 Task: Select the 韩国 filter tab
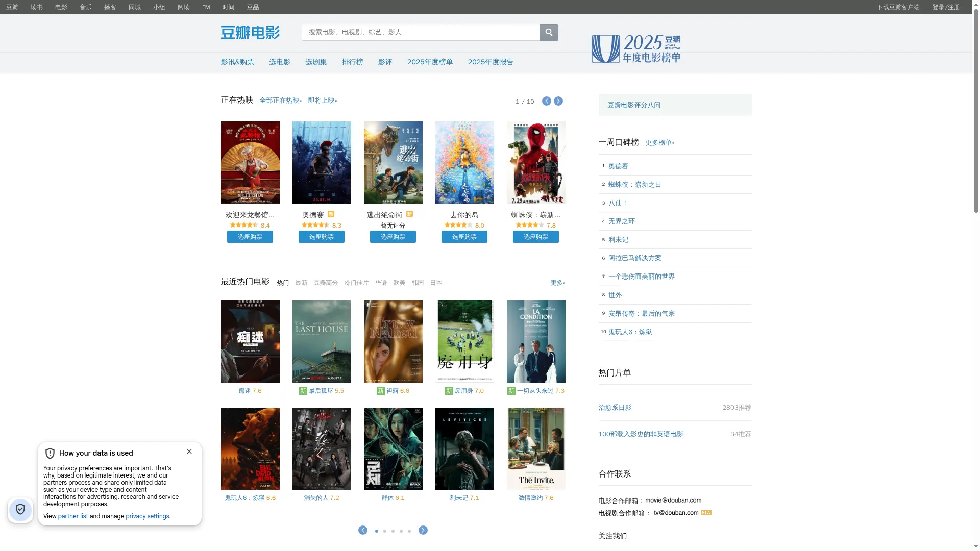(418, 283)
